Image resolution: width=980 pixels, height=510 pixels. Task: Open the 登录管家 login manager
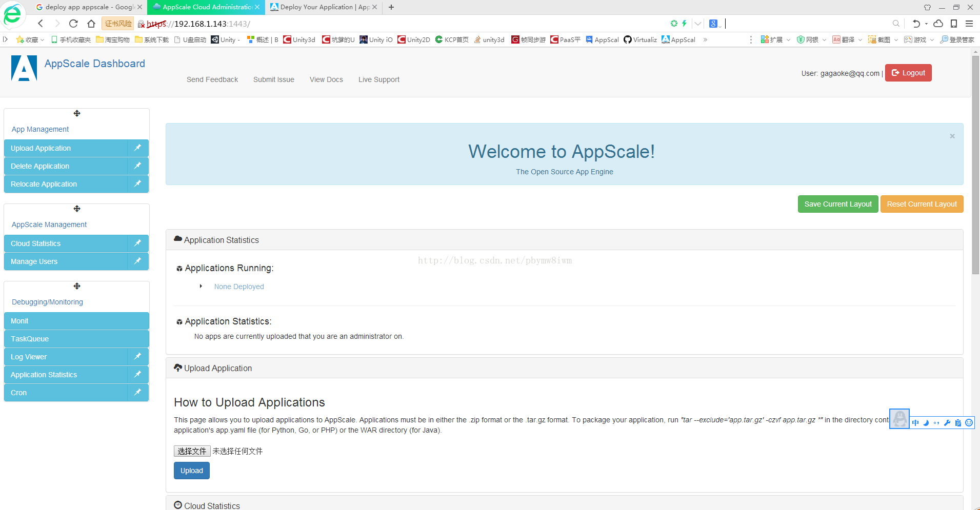tap(957, 40)
